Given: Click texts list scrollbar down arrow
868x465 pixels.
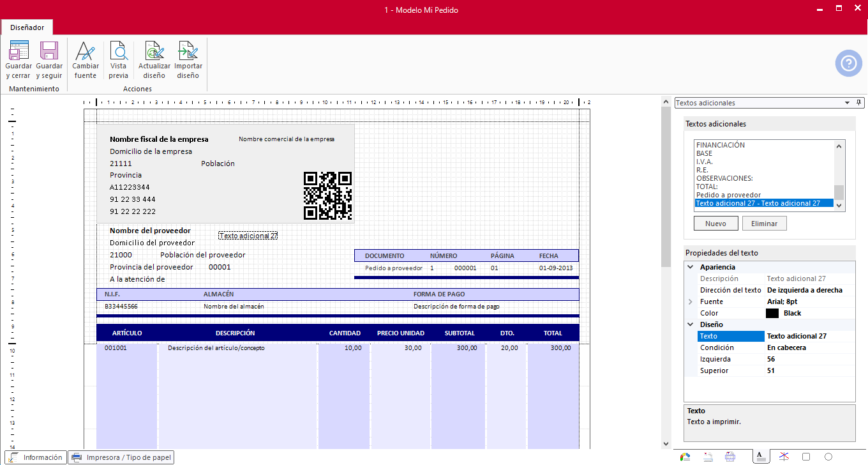Looking at the screenshot, I should click(839, 206).
